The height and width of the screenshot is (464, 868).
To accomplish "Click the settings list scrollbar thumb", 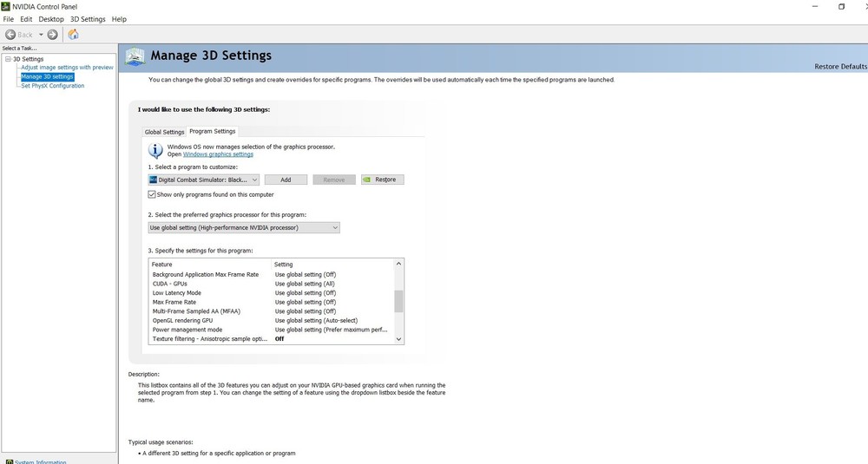I will click(398, 302).
